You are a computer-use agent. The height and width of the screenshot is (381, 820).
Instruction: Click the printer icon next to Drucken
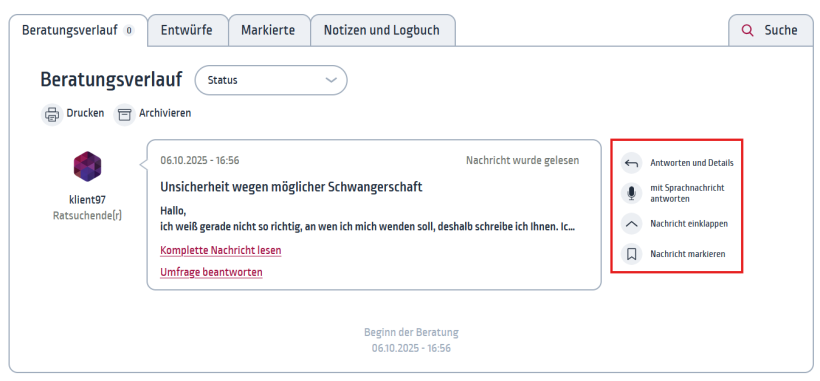[52, 114]
